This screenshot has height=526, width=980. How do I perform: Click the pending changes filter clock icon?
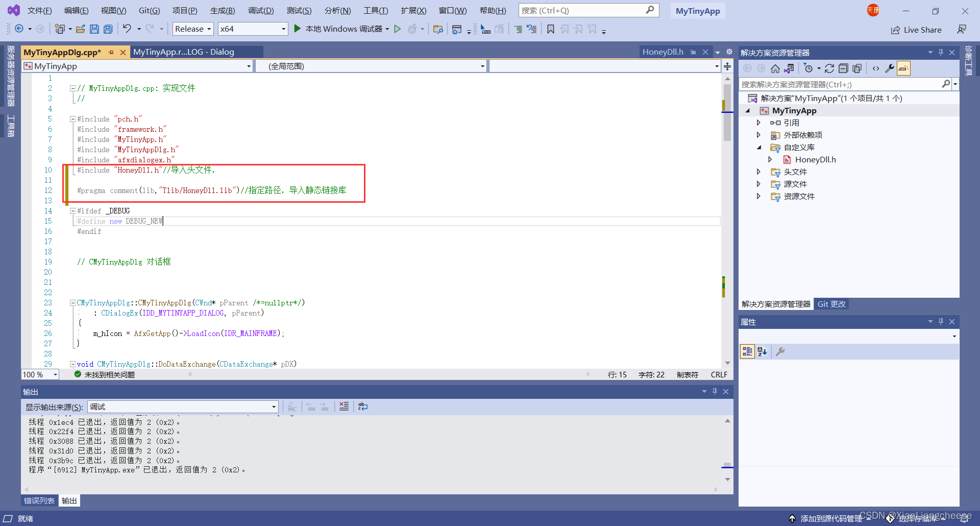[808, 68]
